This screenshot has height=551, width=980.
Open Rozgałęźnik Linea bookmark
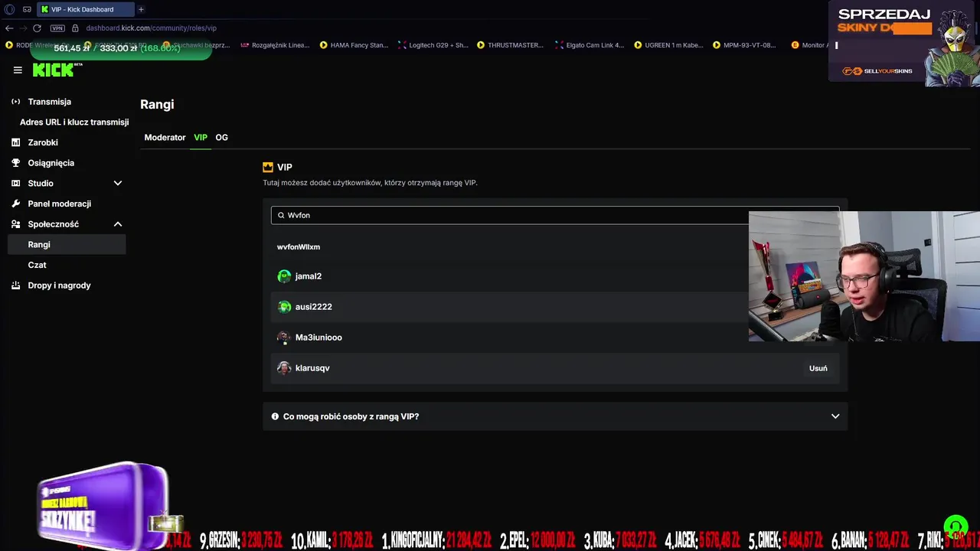[274, 45]
